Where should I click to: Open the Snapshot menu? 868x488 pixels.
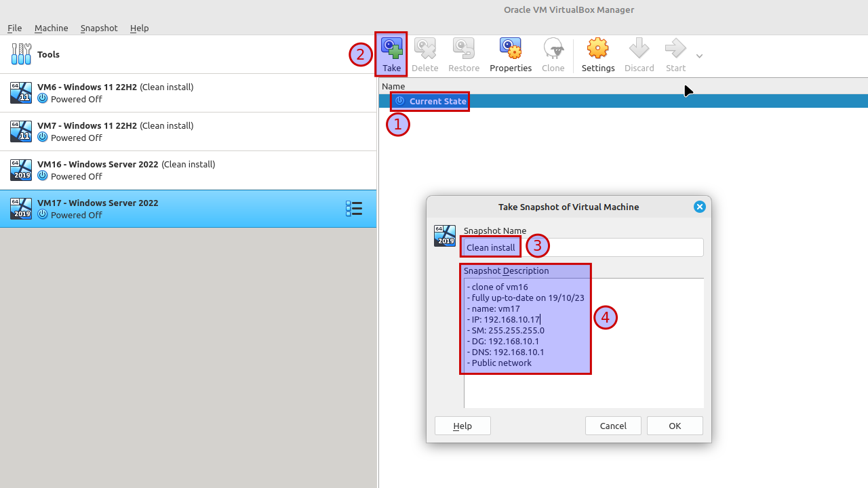point(99,28)
